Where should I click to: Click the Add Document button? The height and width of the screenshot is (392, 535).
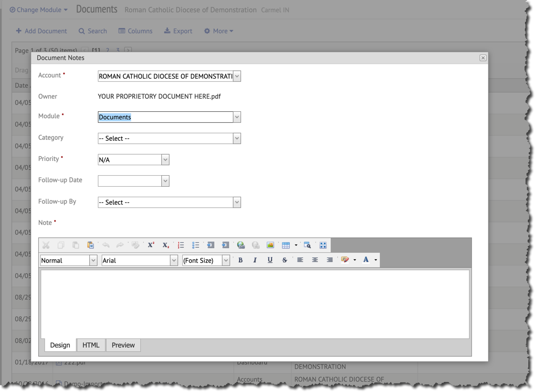coord(41,31)
